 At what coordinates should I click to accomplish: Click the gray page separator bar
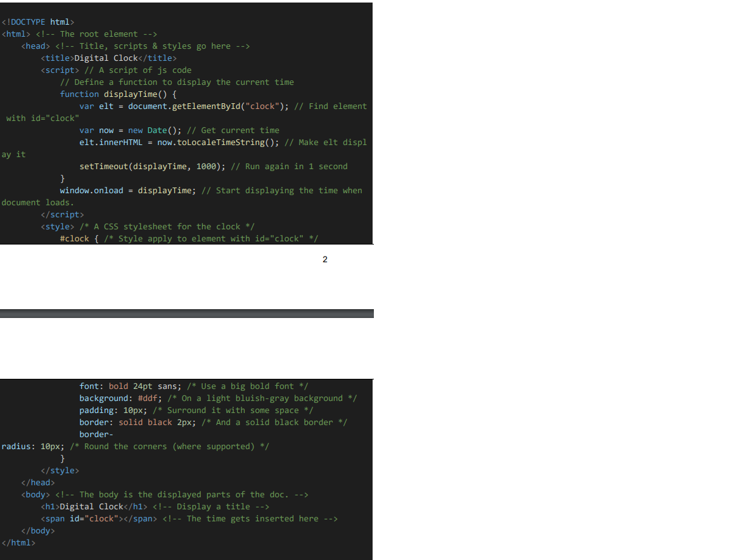pyautogui.click(x=187, y=314)
